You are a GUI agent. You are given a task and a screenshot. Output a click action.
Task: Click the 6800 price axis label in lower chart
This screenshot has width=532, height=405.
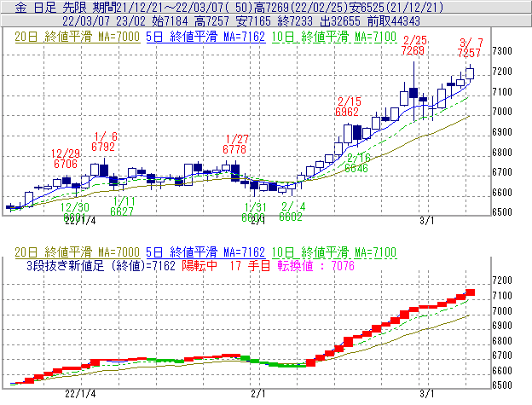(502, 340)
